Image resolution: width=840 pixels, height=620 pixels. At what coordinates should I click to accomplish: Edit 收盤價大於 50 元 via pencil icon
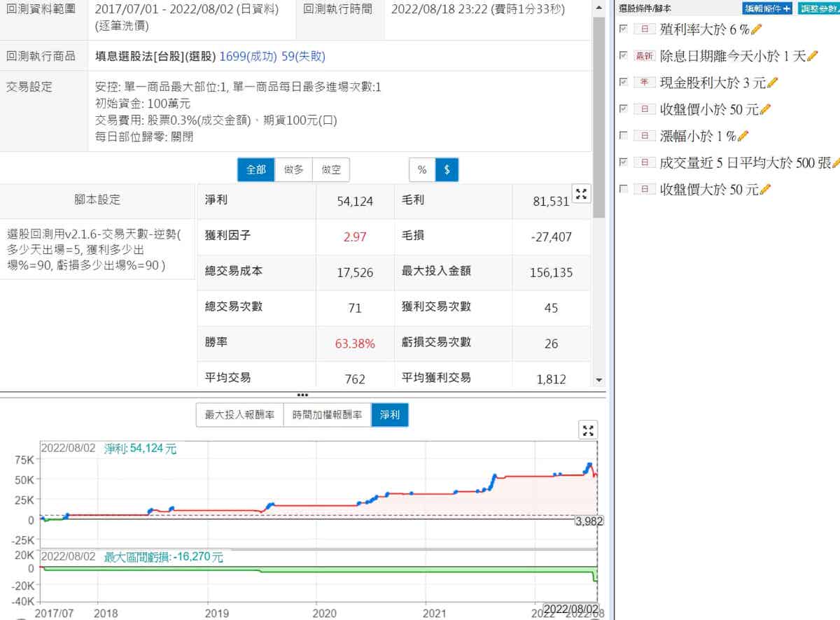765,189
